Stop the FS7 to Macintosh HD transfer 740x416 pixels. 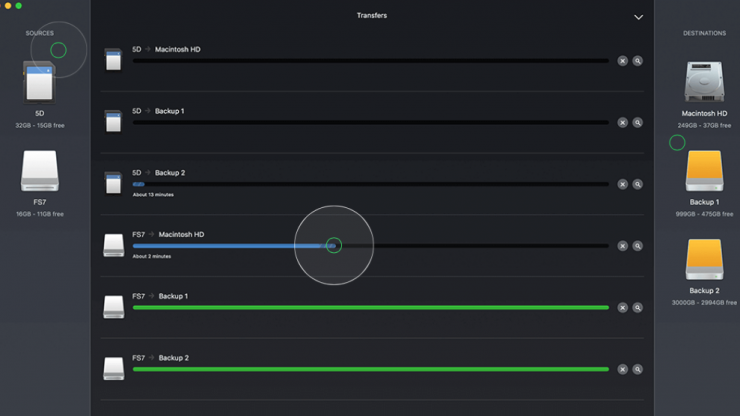click(x=622, y=246)
